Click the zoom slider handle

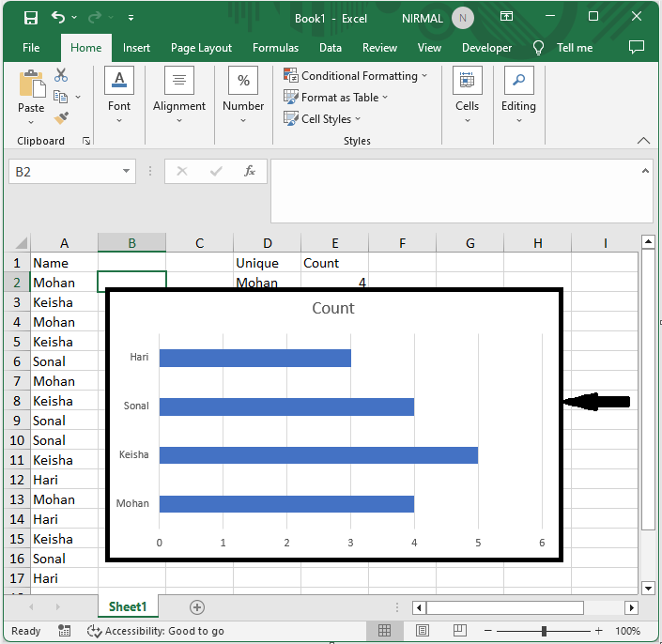tap(544, 631)
